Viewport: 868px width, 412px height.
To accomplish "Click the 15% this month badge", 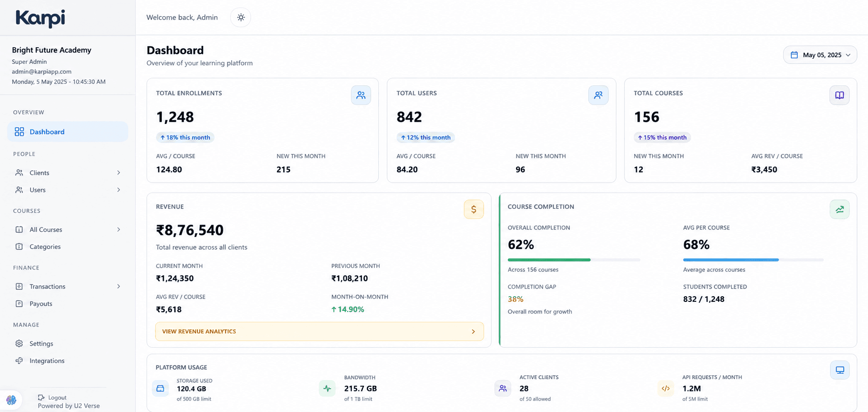I will point(662,137).
